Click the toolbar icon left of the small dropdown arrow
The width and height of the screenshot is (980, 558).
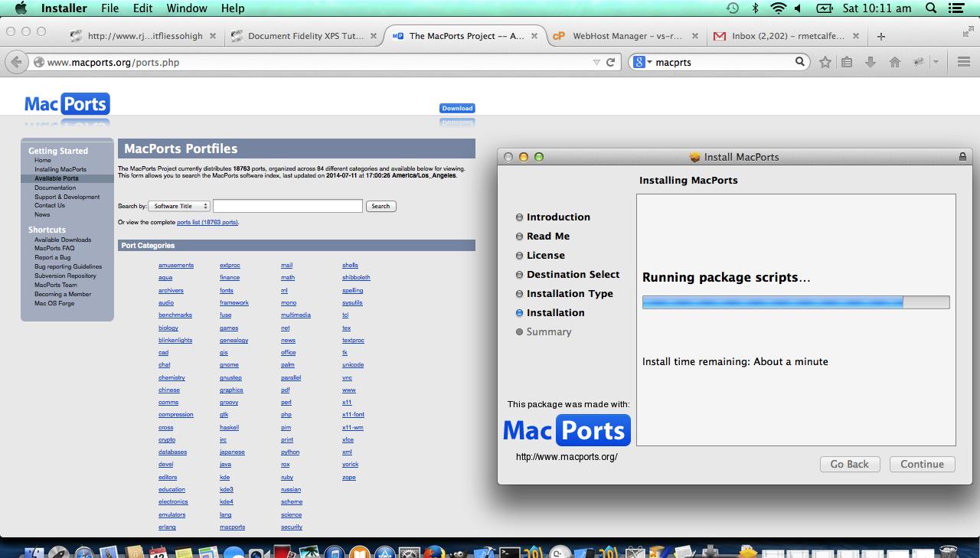pos(918,62)
